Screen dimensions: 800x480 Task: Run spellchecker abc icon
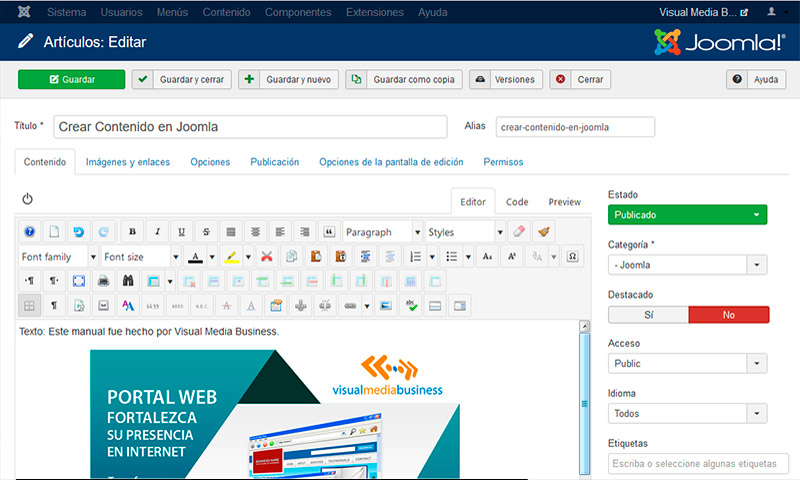[x=411, y=306]
